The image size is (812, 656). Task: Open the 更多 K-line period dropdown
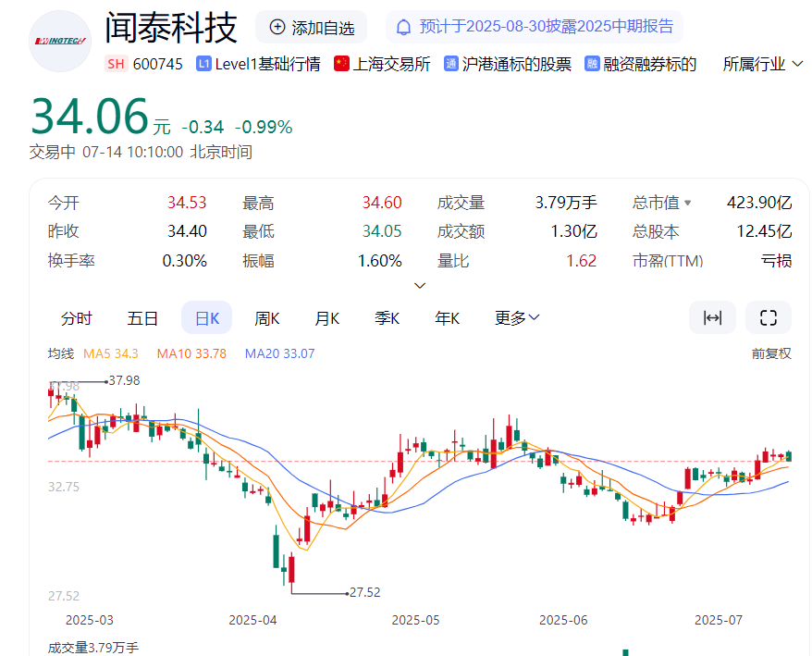517,318
